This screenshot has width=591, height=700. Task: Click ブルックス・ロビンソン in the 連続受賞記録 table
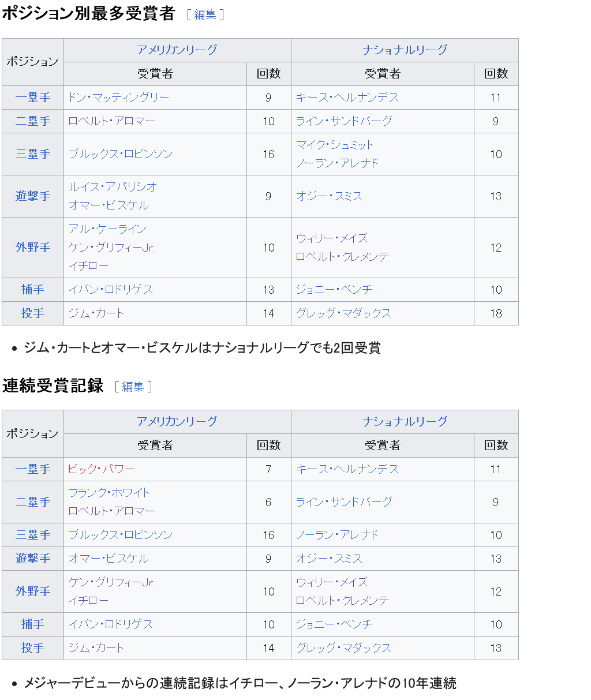coord(121,535)
